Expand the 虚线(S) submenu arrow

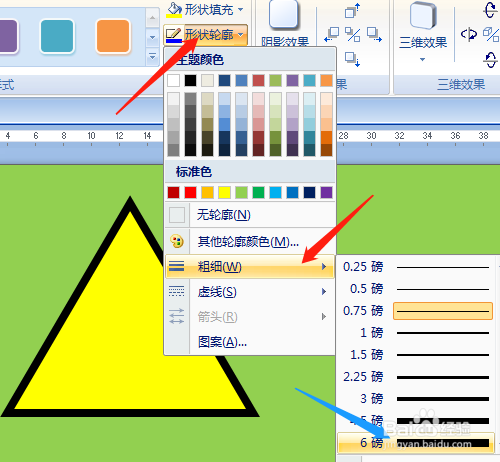click(324, 292)
